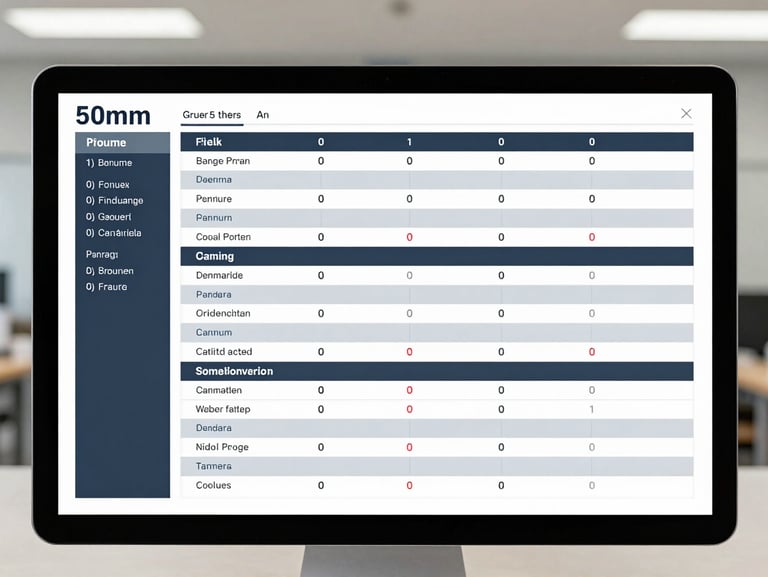Click the last 0 in Pennure row
The height and width of the screenshot is (577, 768).
tap(592, 199)
